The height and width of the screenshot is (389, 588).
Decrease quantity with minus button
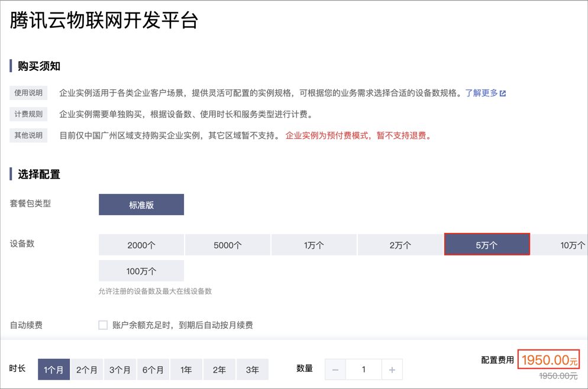(335, 370)
